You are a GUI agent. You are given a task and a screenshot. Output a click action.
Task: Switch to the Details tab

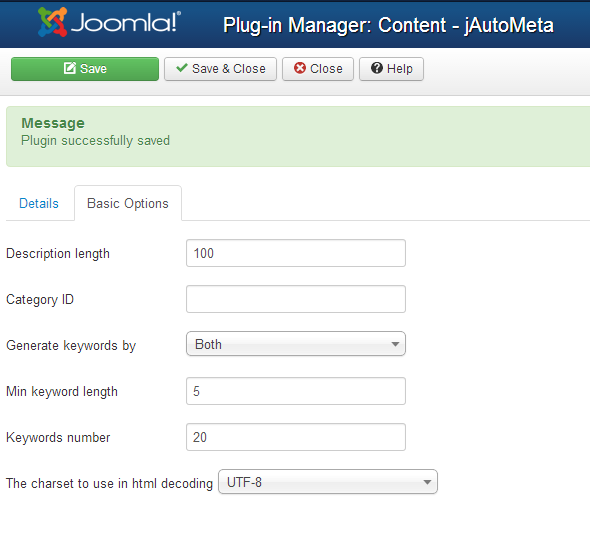(x=39, y=204)
